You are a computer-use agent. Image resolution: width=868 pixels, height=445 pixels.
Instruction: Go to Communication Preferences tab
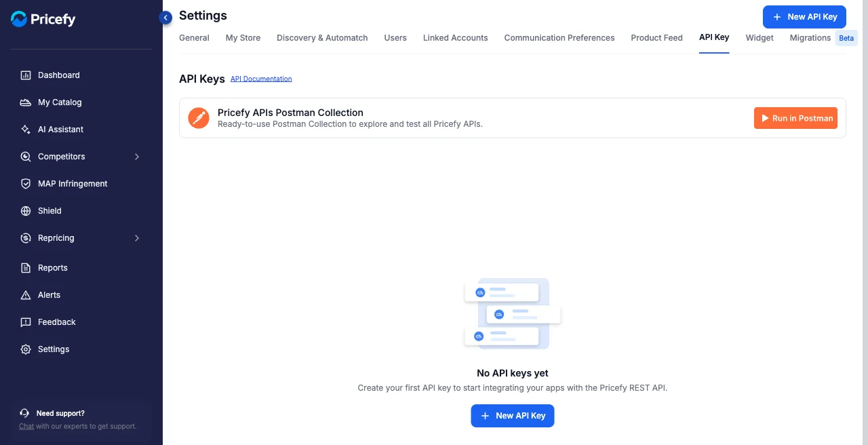(x=559, y=38)
